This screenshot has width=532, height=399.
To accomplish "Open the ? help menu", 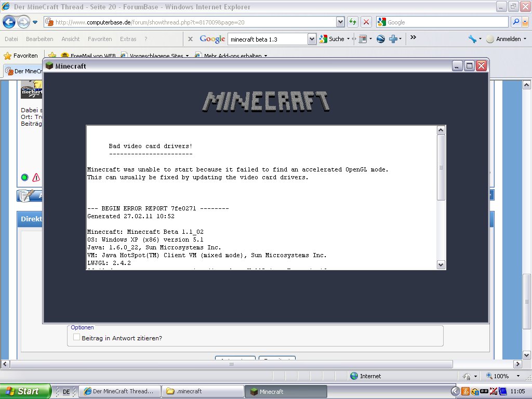I will point(145,39).
